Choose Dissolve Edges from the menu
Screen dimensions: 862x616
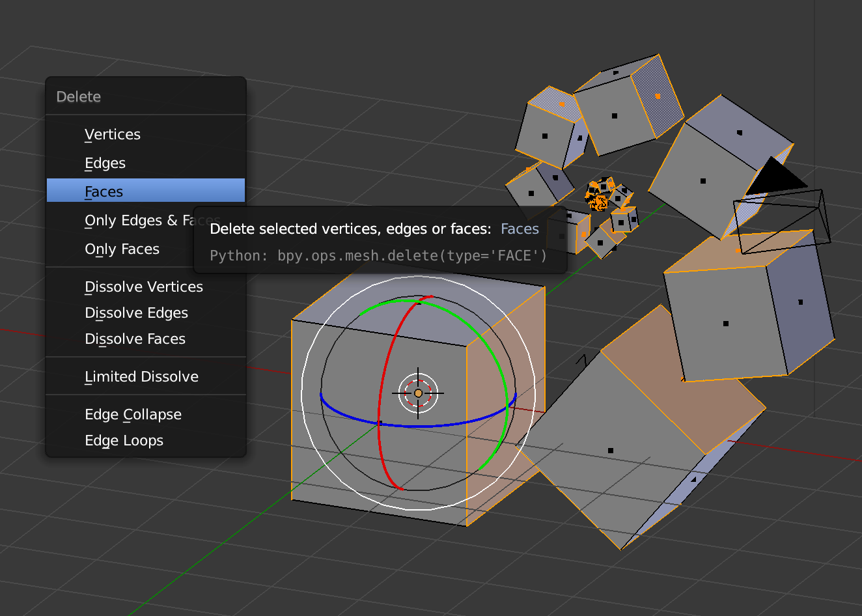[136, 313]
